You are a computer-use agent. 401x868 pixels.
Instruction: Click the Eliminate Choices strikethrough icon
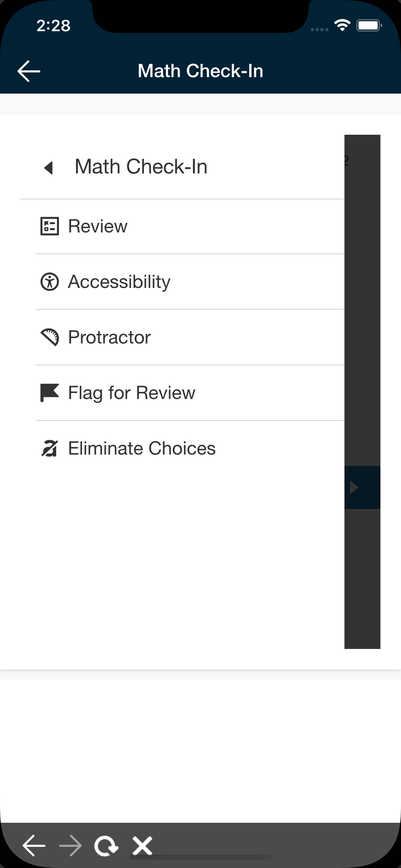[x=50, y=448]
